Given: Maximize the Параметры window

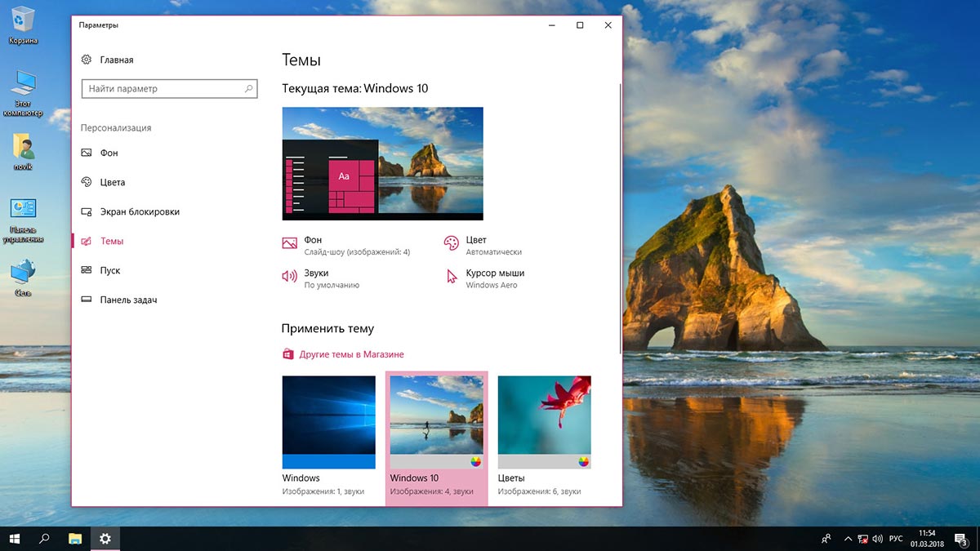Looking at the screenshot, I should coord(580,25).
